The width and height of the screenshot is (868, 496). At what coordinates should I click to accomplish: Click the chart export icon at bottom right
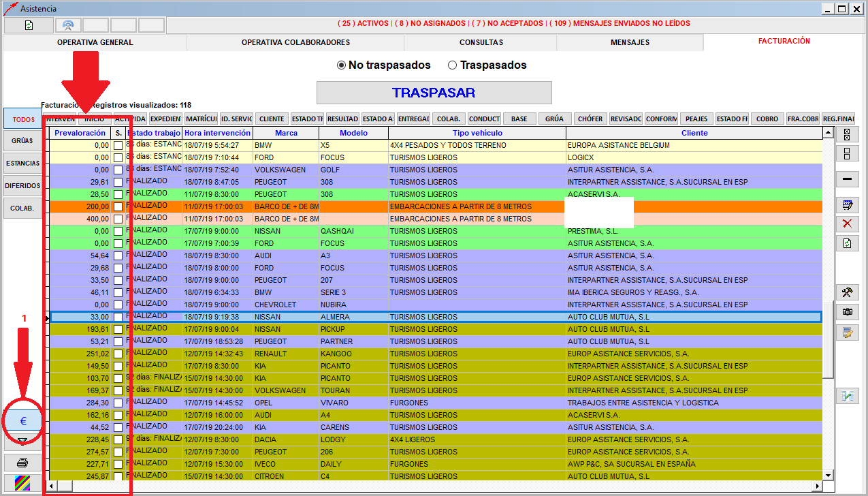[847, 396]
